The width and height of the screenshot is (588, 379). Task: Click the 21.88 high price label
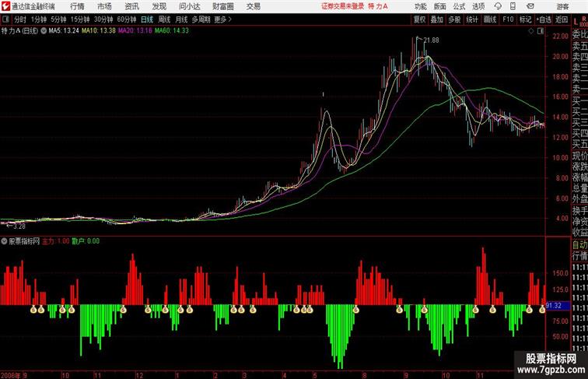click(431, 40)
